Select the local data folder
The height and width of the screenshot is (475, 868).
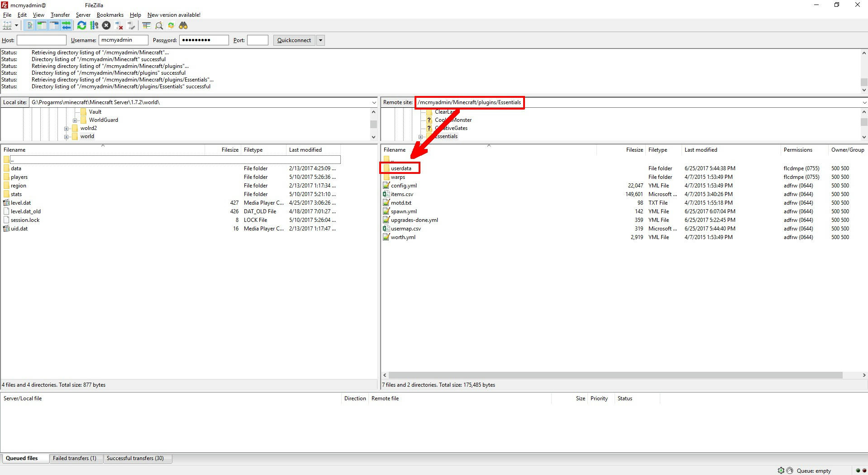tap(16, 168)
